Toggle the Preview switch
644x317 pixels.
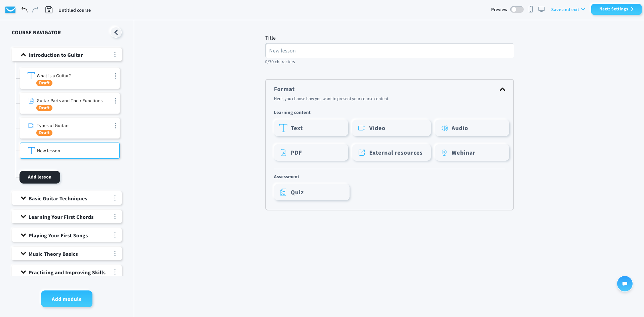pos(517,9)
